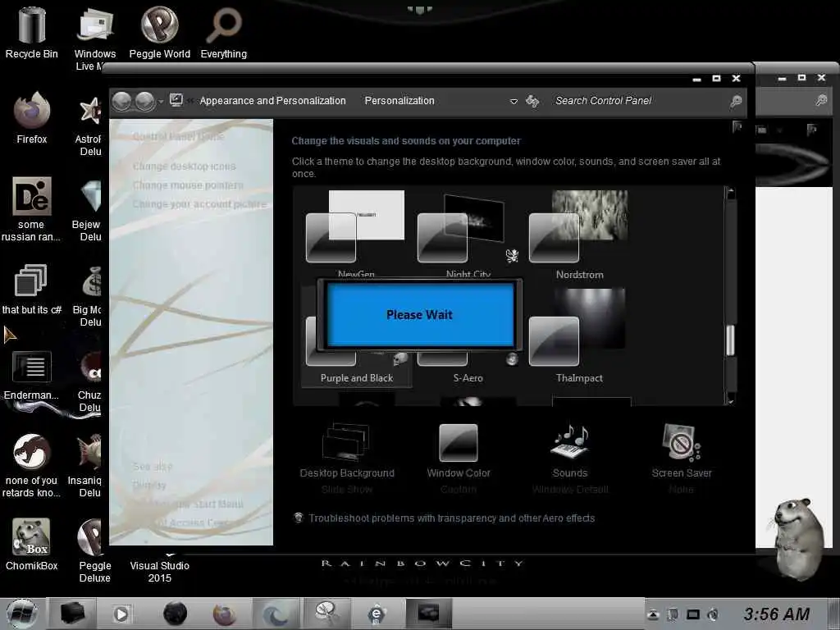Open the 'that but its c#' desktop icon
Image resolution: width=840 pixels, height=630 pixels.
(32, 288)
